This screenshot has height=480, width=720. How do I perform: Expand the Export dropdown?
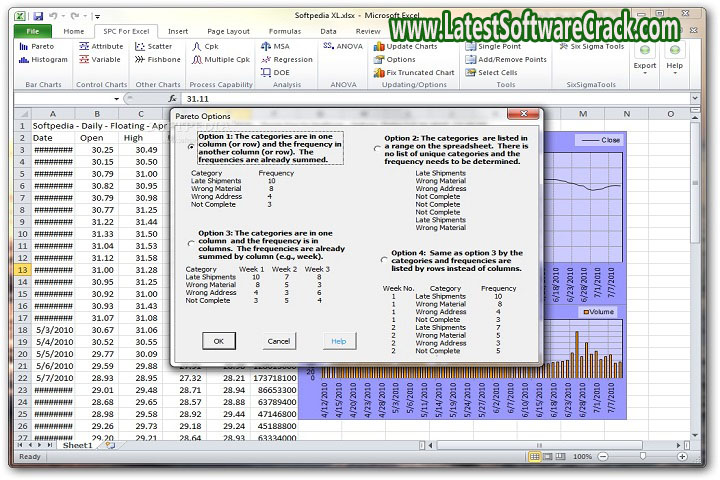[x=645, y=57]
